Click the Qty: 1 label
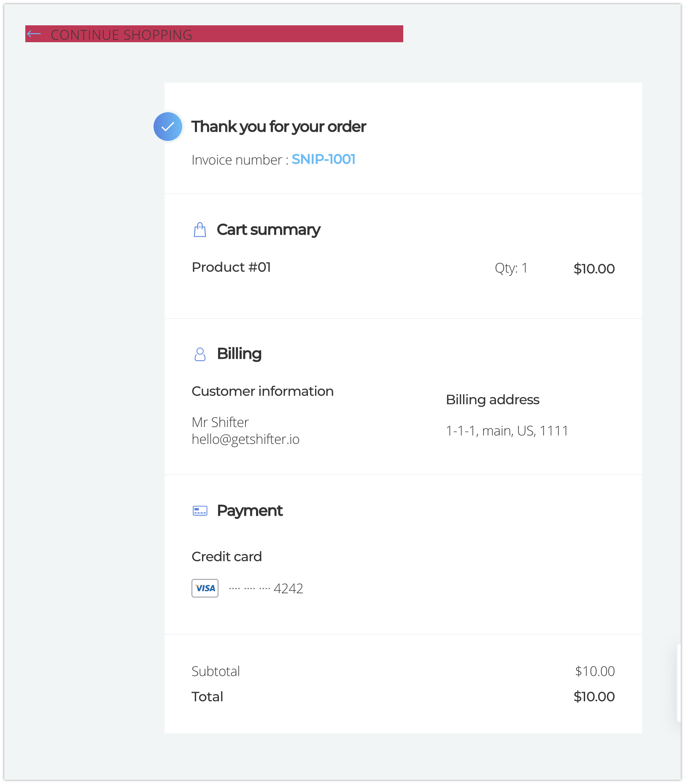Screen dimensions: 685x784 click(511, 268)
